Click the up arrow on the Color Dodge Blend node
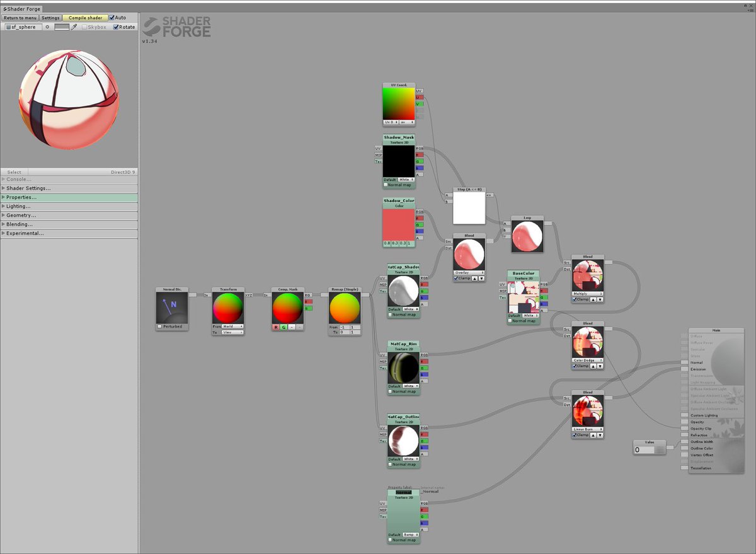This screenshot has width=756, height=554. click(593, 366)
